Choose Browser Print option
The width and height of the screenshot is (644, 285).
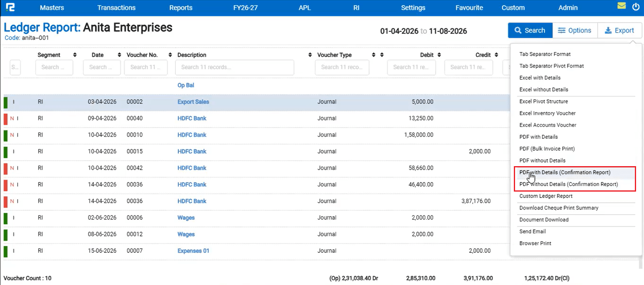click(535, 243)
